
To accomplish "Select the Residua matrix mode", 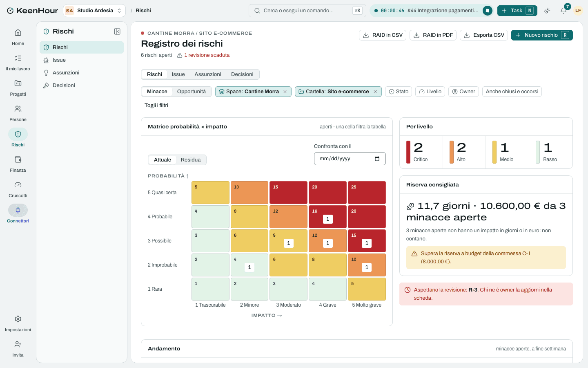I will click(x=191, y=160).
